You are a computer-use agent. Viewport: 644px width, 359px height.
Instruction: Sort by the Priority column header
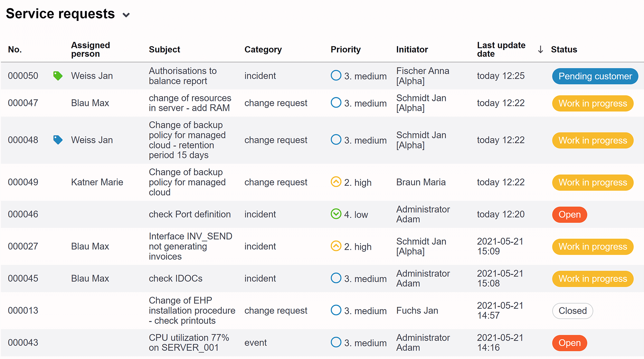pos(346,49)
